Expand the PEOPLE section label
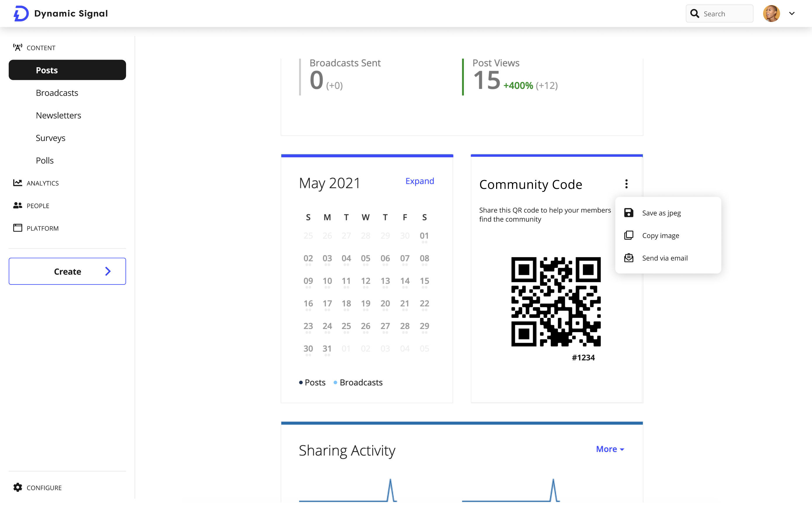Image resolution: width=812 pixels, height=507 pixels. tap(38, 206)
